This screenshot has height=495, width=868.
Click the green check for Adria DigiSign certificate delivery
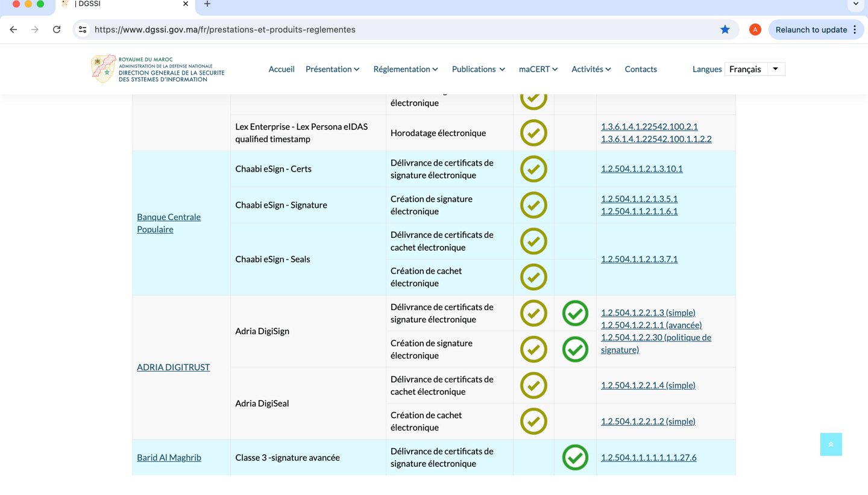pos(575,313)
